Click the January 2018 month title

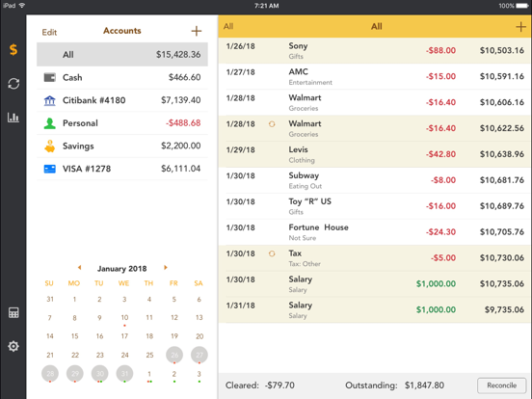[x=122, y=269]
